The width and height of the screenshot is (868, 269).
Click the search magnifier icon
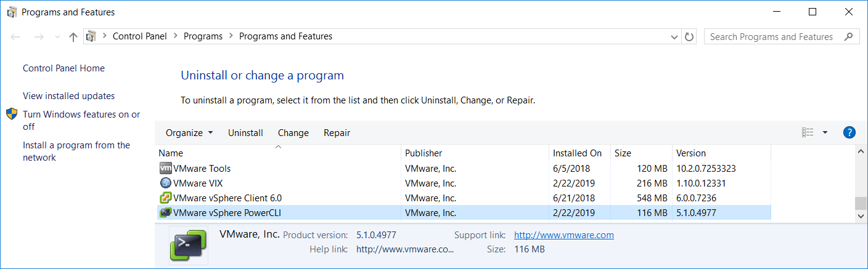pos(849,37)
